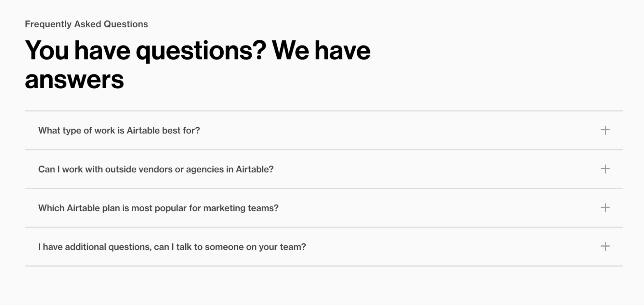Click the 'Frequently Asked Questions' label

(x=86, y=24)
